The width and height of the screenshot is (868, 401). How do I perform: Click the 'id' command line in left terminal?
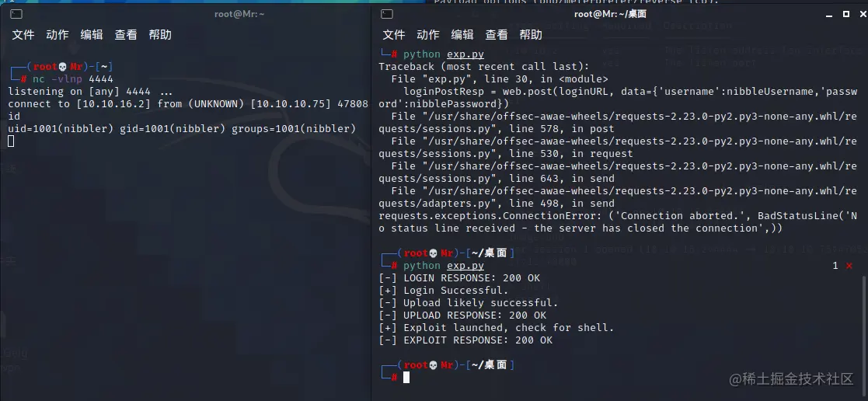14,117
